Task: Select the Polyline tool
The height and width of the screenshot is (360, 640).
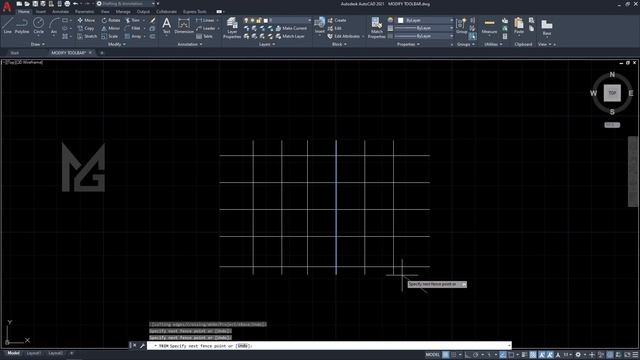Action: click(22, 25)
